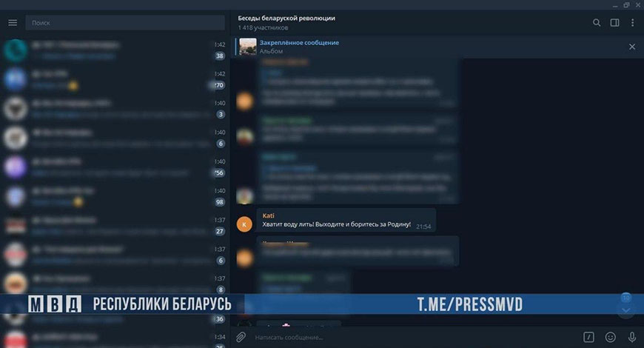Viewport: 644px width, 348px height.
Task: Click the microphone voice message icon
Action: (x=631, y=337)
